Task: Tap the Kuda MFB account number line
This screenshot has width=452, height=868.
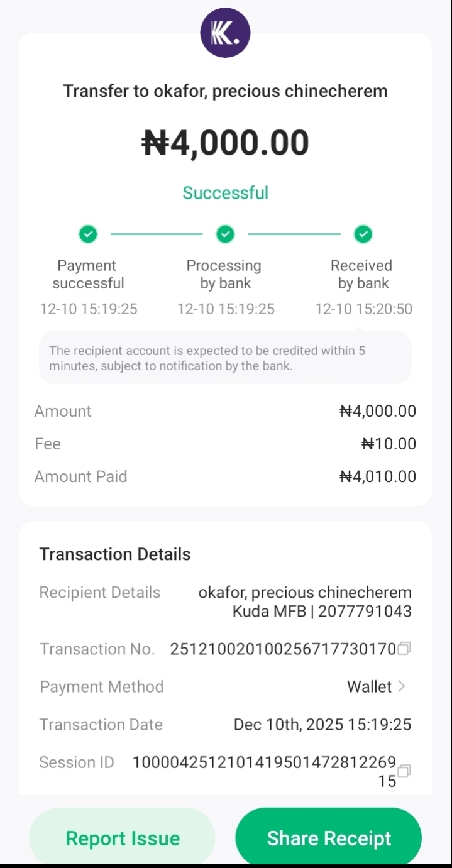Action: point(322,611)
